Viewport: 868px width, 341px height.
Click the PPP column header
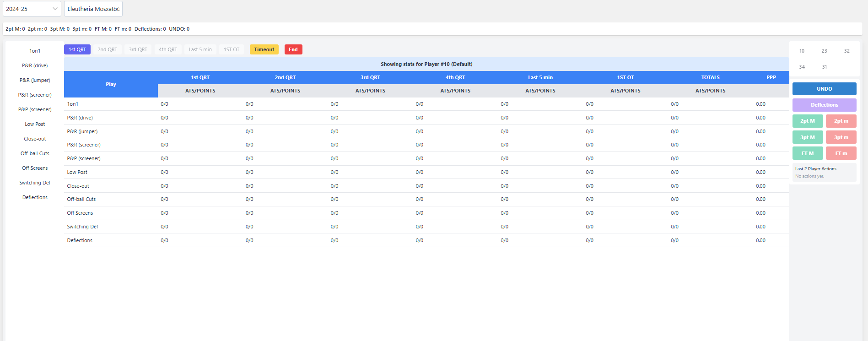coord(771,77)
